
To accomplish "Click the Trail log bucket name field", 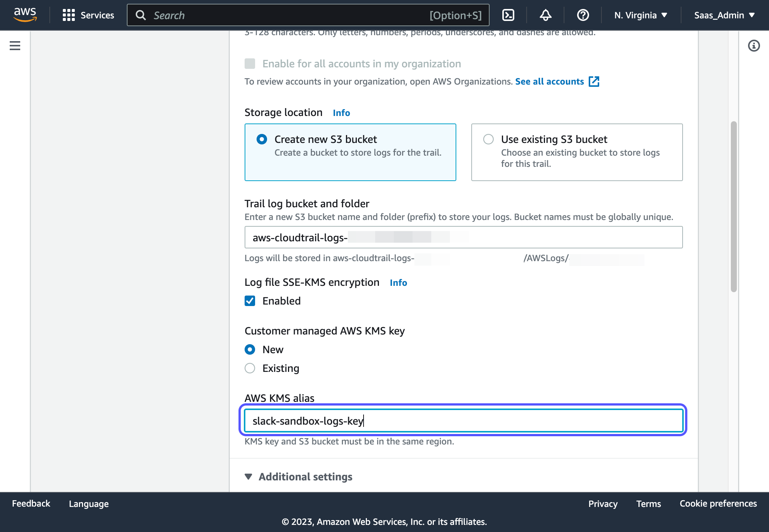I will click(x=463, y=237).
